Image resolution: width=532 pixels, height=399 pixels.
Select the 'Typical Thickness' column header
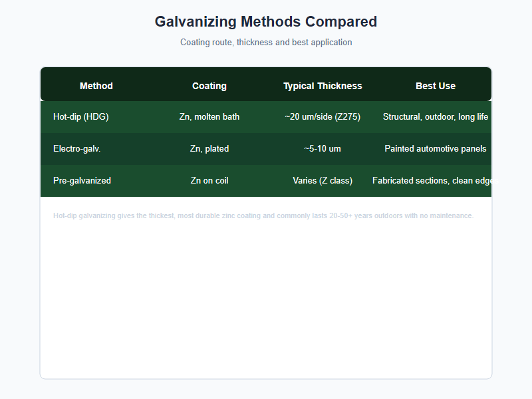tap(323, 86)
